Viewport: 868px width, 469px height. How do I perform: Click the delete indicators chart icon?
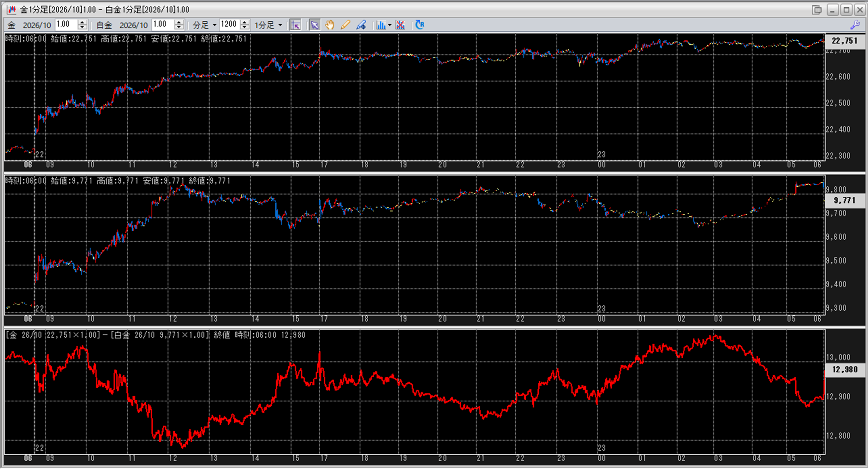pyautogui.click(x=400, y=25)
